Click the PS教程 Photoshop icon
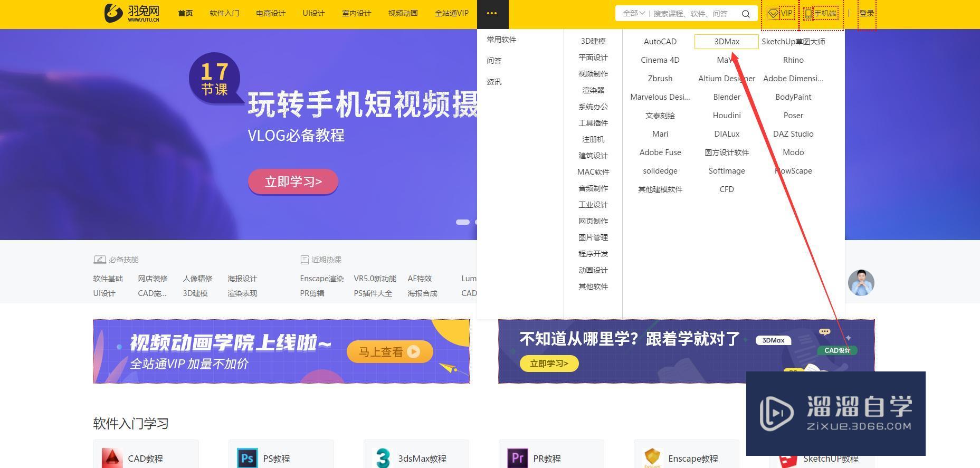This screenshot has height=468, width=980. point(247,459)
